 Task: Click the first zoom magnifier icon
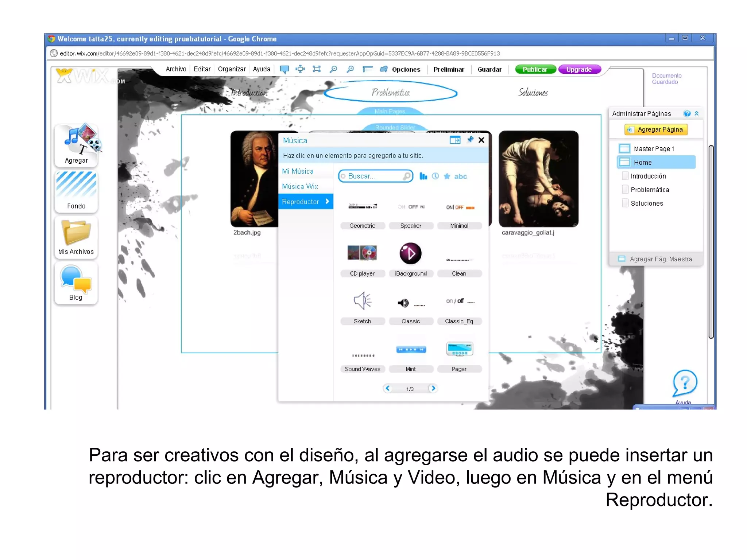click(333, 69)
